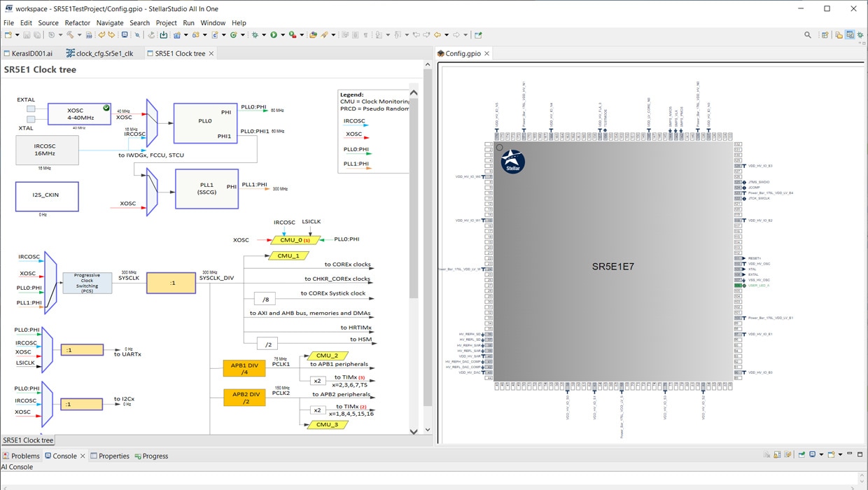Select the CMU_0 monitoring block
868x490 pixels.
click(295, 240)
